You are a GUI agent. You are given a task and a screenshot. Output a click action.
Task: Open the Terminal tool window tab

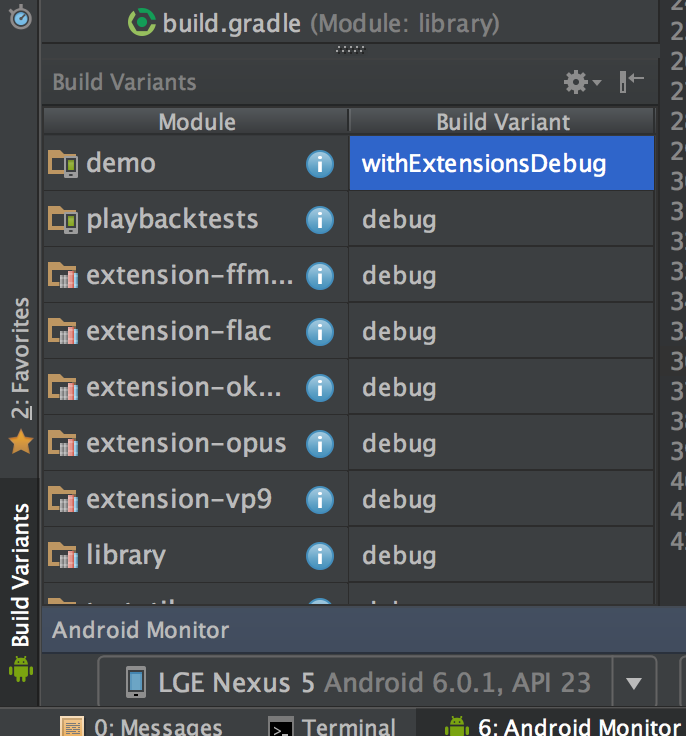click(332, 727)
